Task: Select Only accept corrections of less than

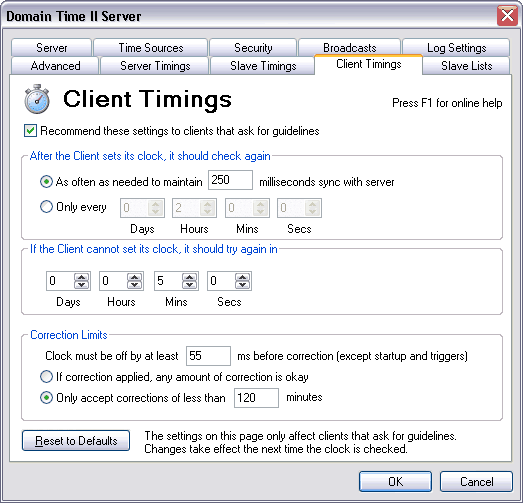Action: click(46, 398)
